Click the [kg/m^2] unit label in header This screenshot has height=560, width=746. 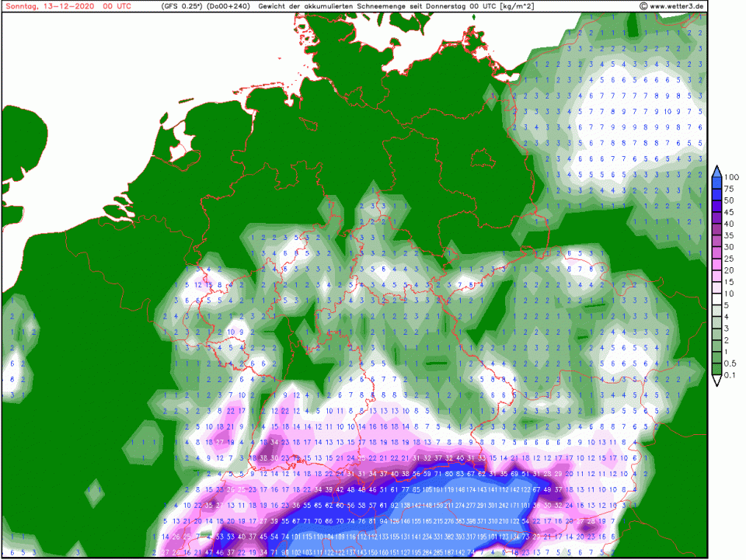(x=514, y=6)
